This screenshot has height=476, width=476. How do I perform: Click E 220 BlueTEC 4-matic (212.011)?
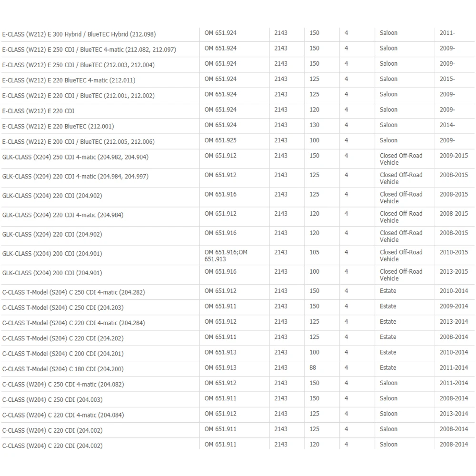(69, 80)
